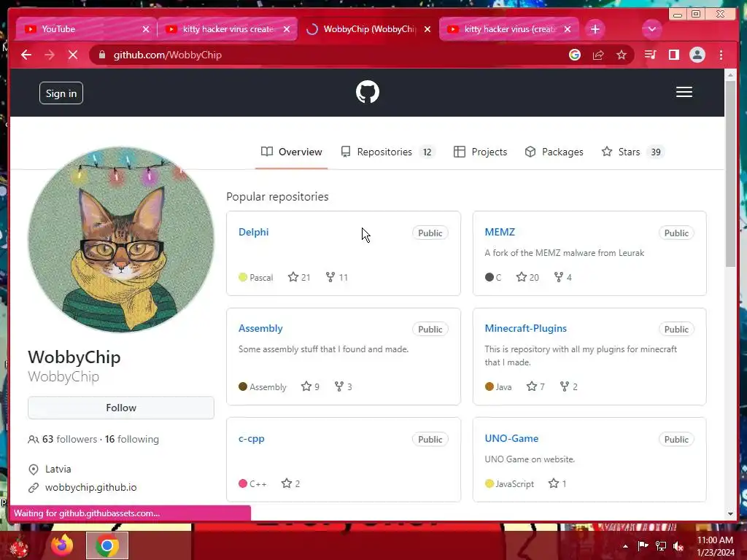747x560 pixels.
Task: Click the star count on c-cpp repository
Action: coord(290,483)
